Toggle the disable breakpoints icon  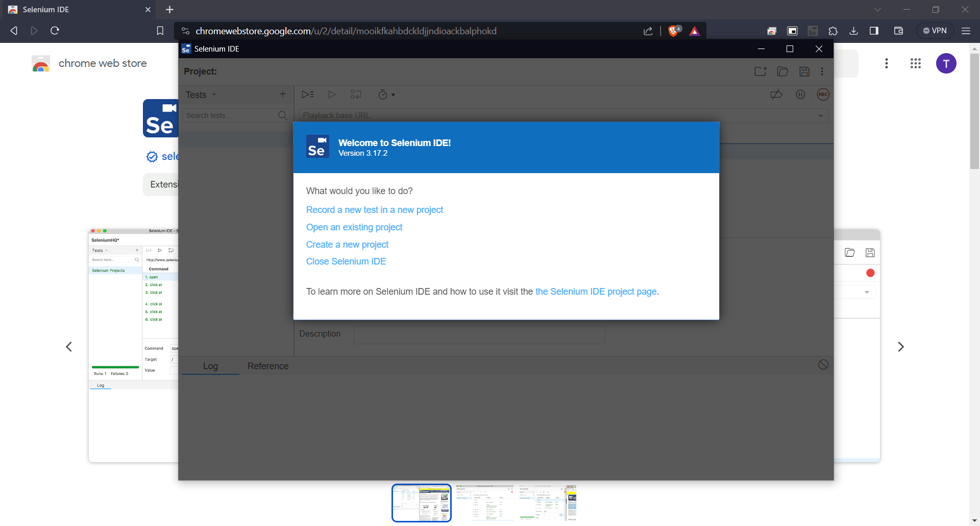[776, 94]
